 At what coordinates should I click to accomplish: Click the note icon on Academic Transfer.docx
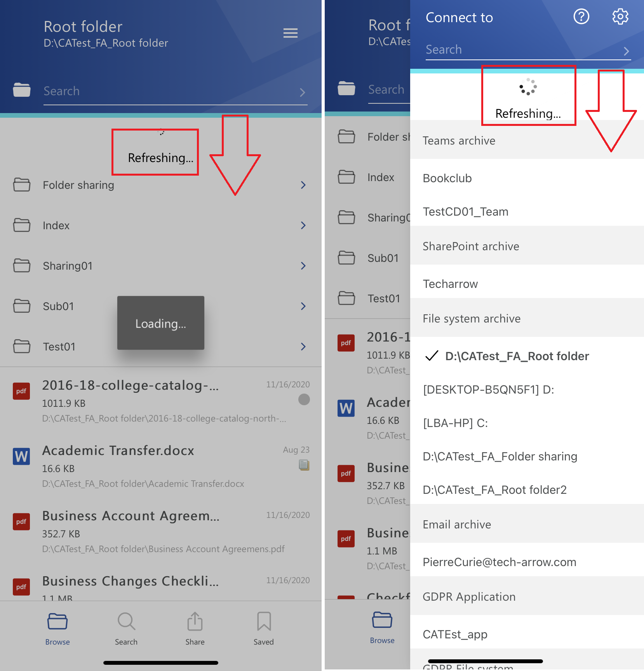[304, 465]
